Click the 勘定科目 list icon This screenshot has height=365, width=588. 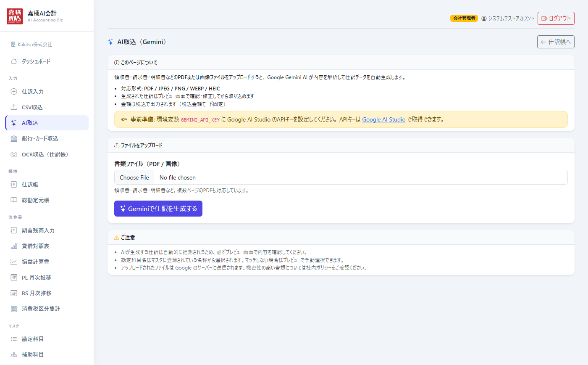(14, 339)
